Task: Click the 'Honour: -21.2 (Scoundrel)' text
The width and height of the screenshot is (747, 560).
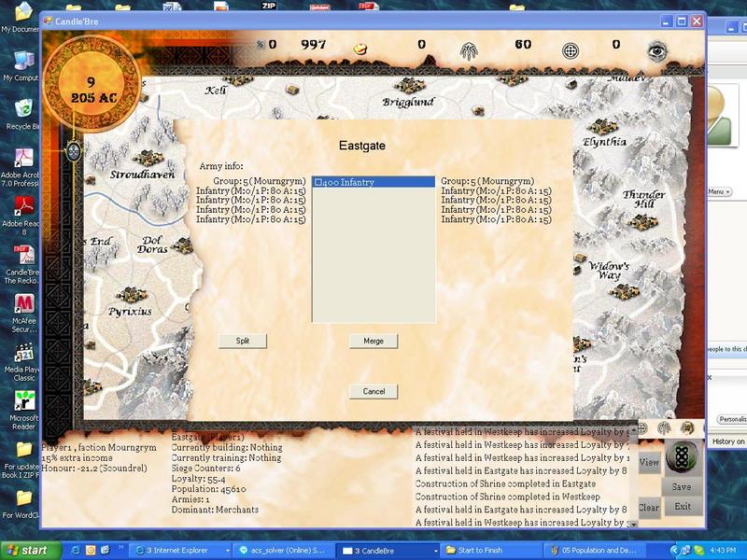Action: [94, 469]
